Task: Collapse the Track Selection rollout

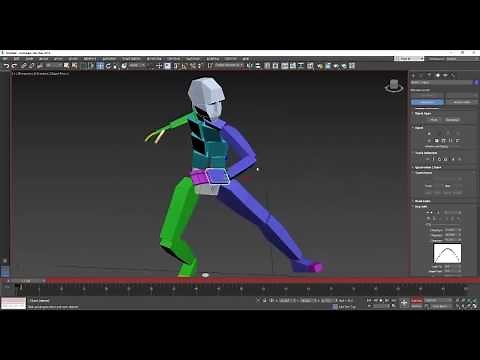Action: click(x=426, y=153)
